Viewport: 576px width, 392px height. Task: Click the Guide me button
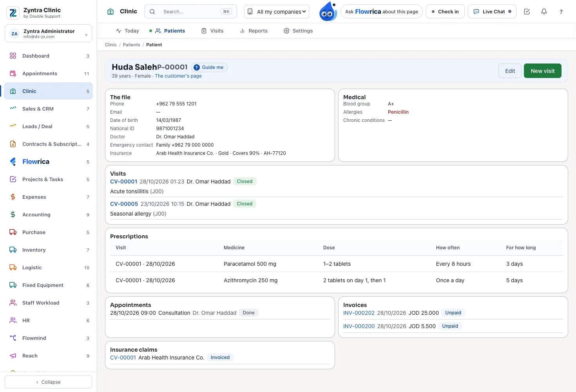[x=209, y=67]
